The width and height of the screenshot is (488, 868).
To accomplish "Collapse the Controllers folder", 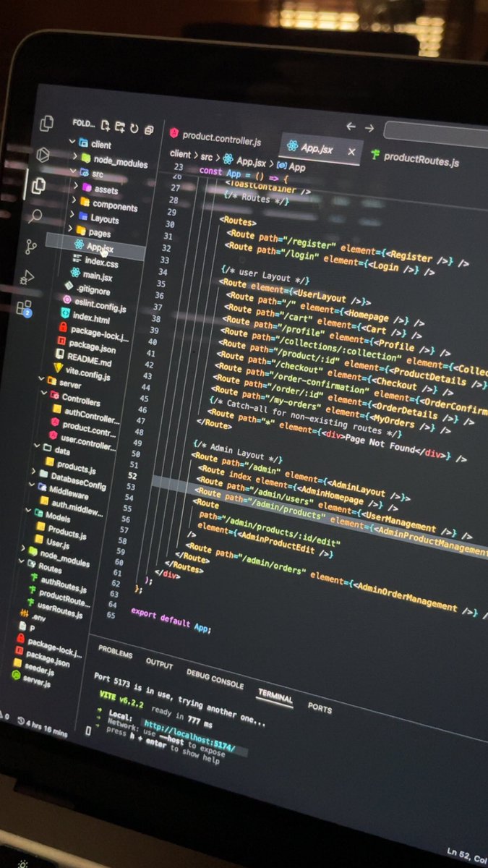I will 44,393.
